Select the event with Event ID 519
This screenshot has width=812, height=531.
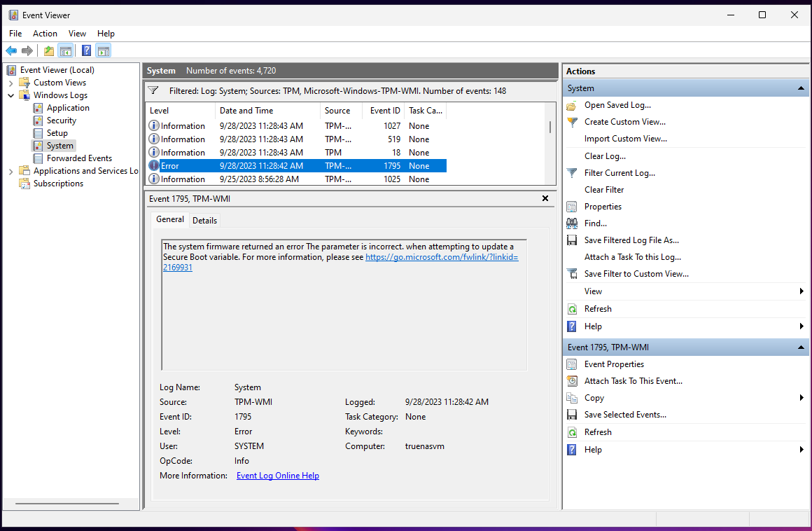click(x=296, y=139)
